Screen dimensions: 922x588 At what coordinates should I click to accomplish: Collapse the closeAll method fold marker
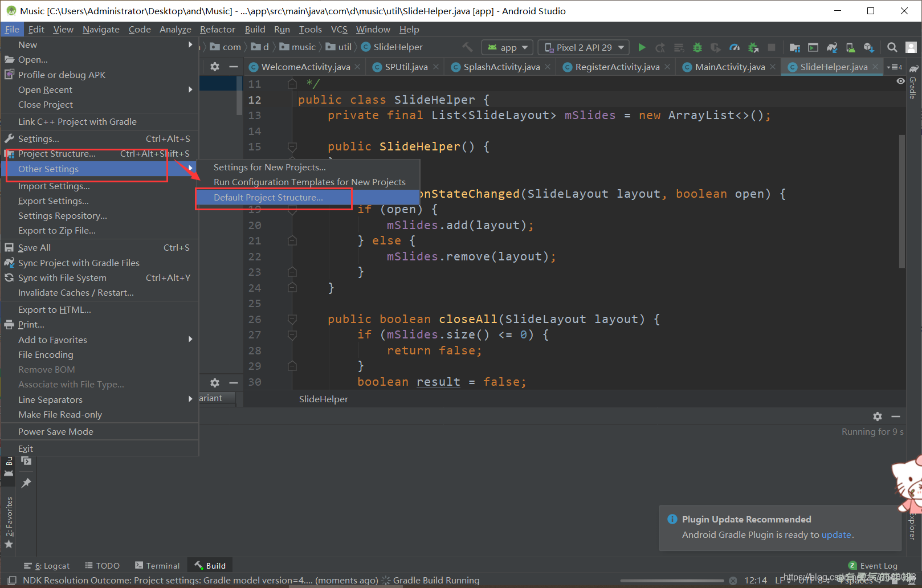tap(292, 319)
